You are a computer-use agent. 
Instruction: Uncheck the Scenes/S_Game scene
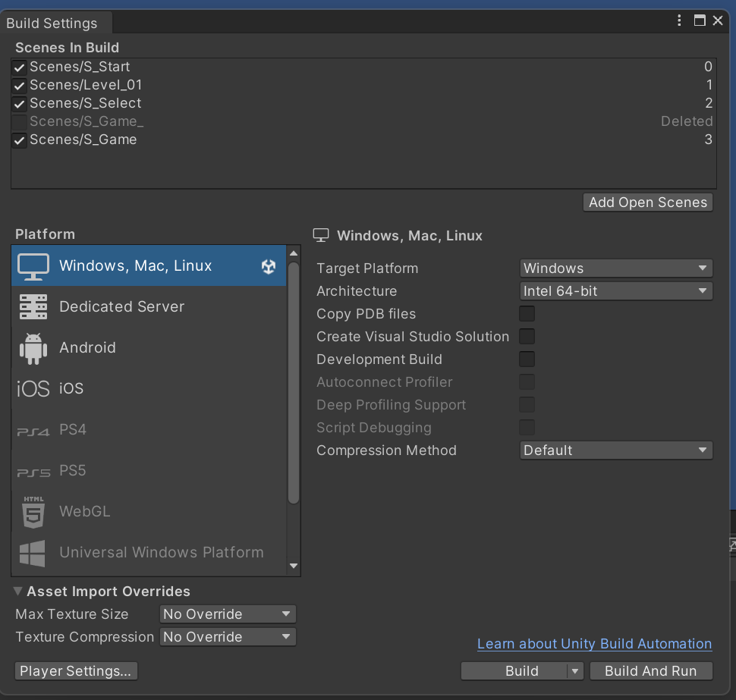click(x=19, y=140)
